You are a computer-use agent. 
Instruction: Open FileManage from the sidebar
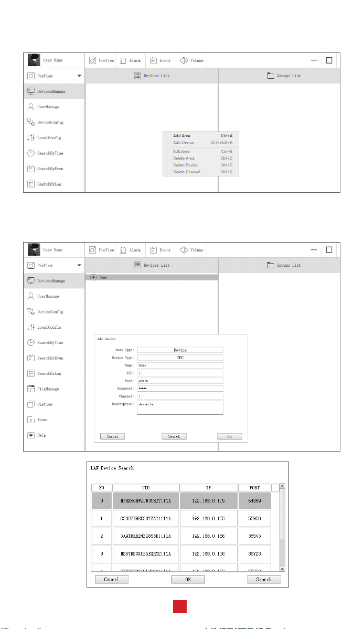43,389
